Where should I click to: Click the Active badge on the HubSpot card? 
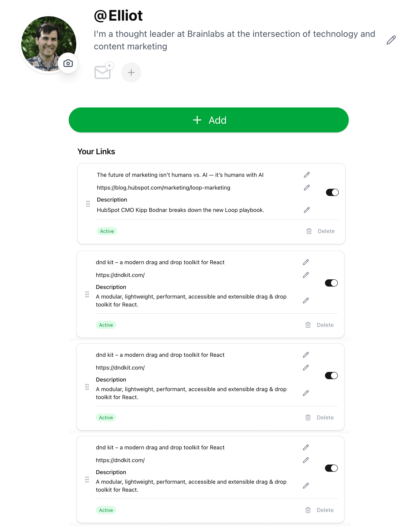pyautogui.click(x=107, y=231)
